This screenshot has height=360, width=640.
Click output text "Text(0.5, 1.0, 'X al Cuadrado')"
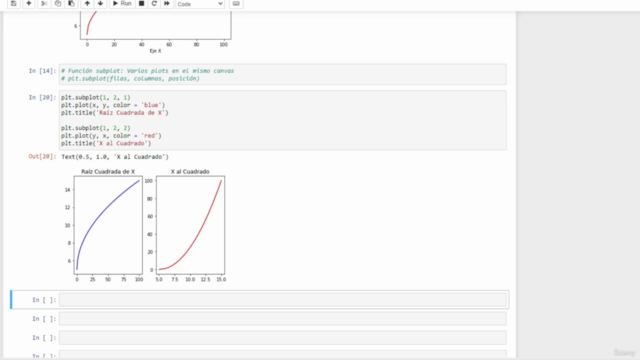click(x=115, y=157)
